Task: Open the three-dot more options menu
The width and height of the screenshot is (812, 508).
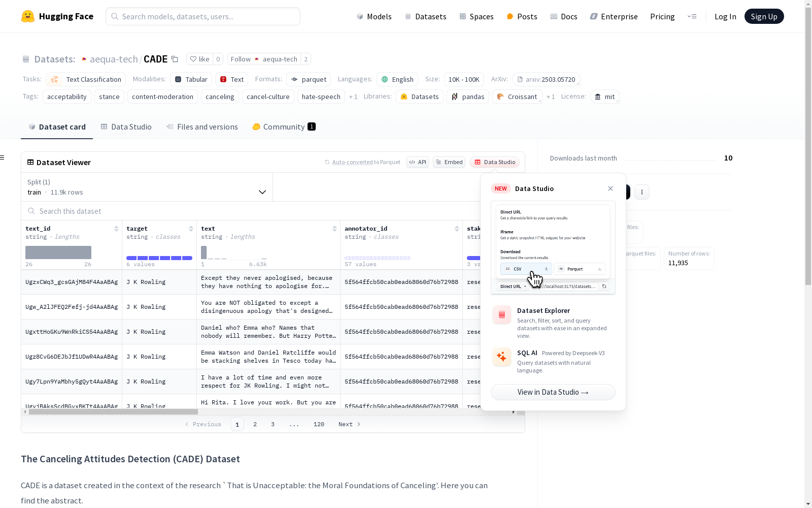Action: tap(642, 192)
